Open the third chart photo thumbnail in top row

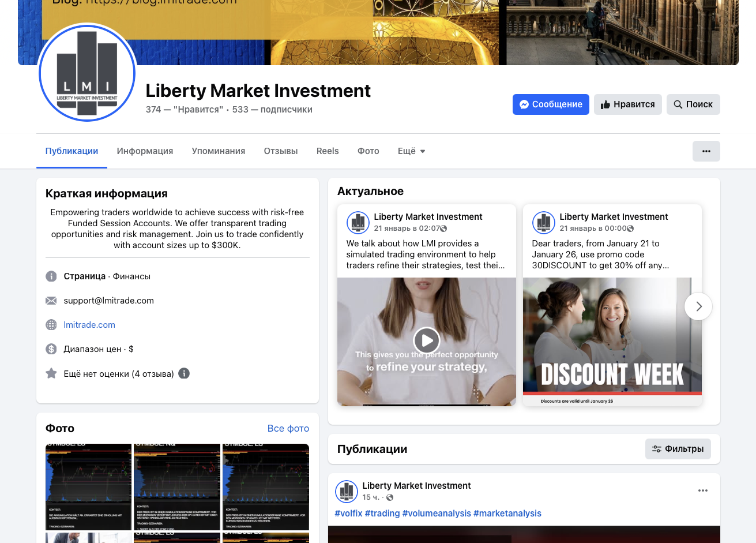tap(266, 487)
